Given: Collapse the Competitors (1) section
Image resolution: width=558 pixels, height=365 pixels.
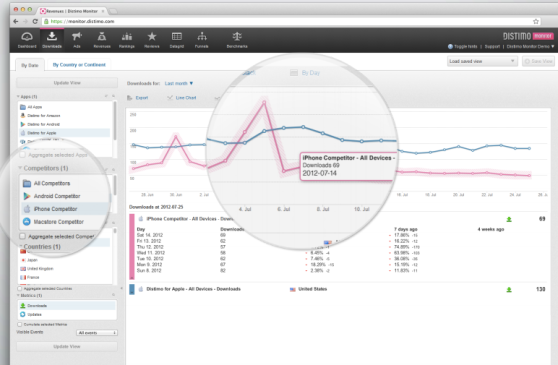Looking at the screenshot, I should coord(20,168).
